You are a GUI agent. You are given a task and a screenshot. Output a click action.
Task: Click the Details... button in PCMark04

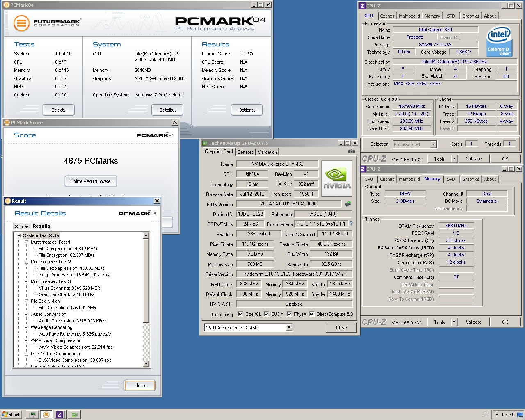pyautogui.click(x=168, y=110)
